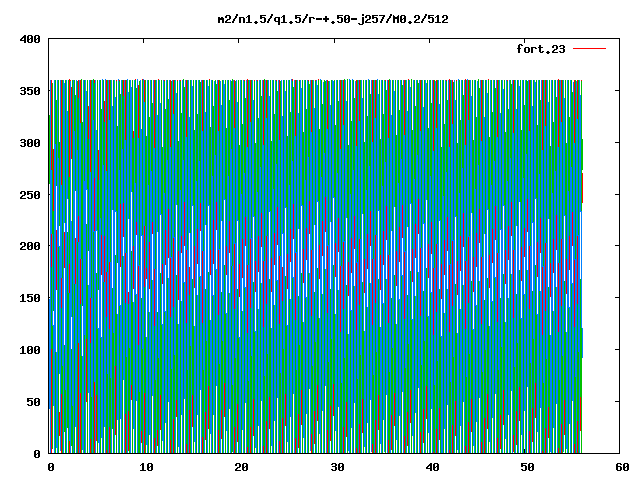Click x-axis label 60
The width and height of the screenshot is (640, 480).
[x=622, y=467]
